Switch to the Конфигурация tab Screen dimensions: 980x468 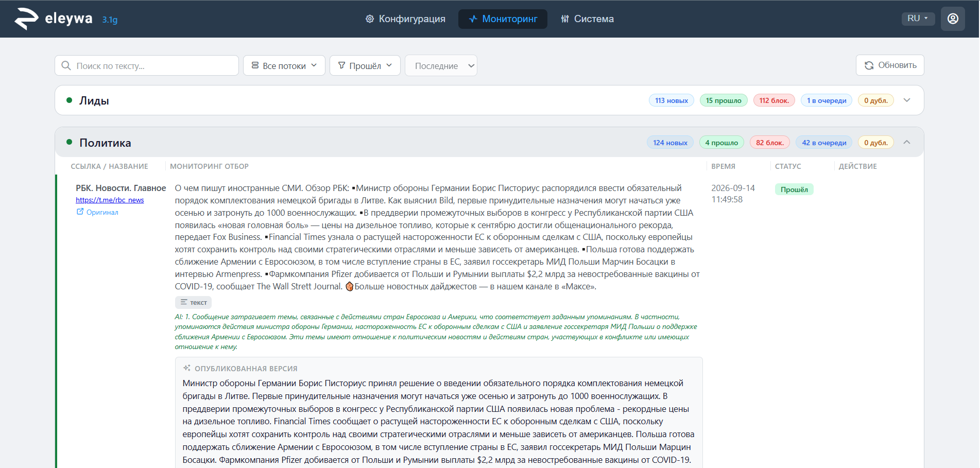(x=405, y=19)
